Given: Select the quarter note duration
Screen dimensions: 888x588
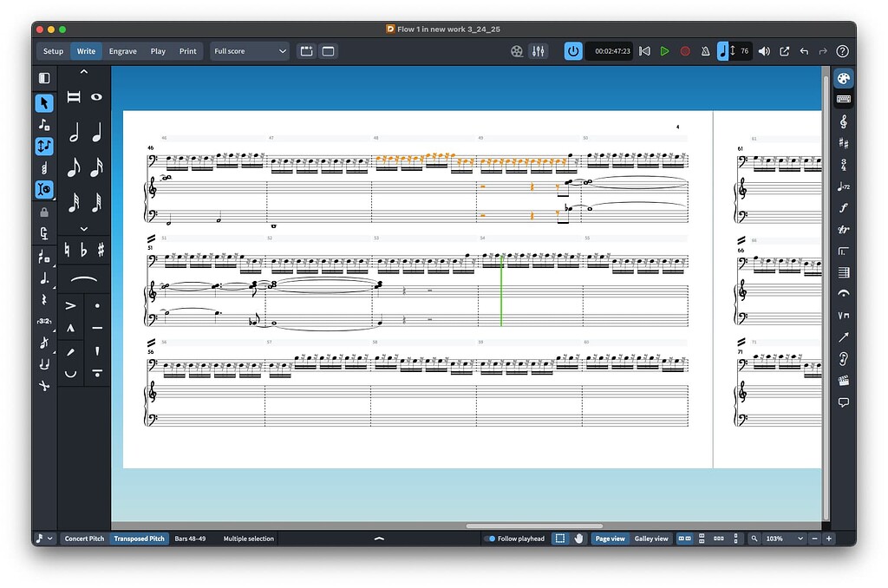Looking at the screenshot, I should click(x=96, y=132).
